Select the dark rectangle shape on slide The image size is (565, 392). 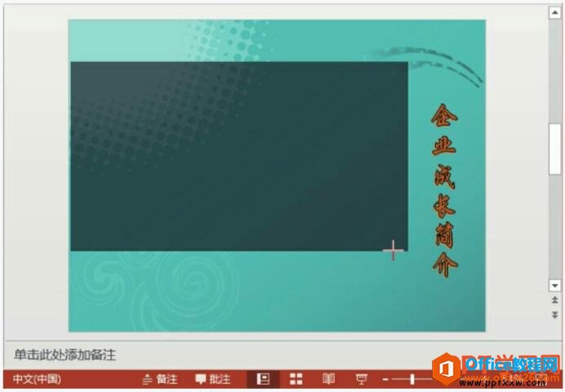(x=239, y=156)
